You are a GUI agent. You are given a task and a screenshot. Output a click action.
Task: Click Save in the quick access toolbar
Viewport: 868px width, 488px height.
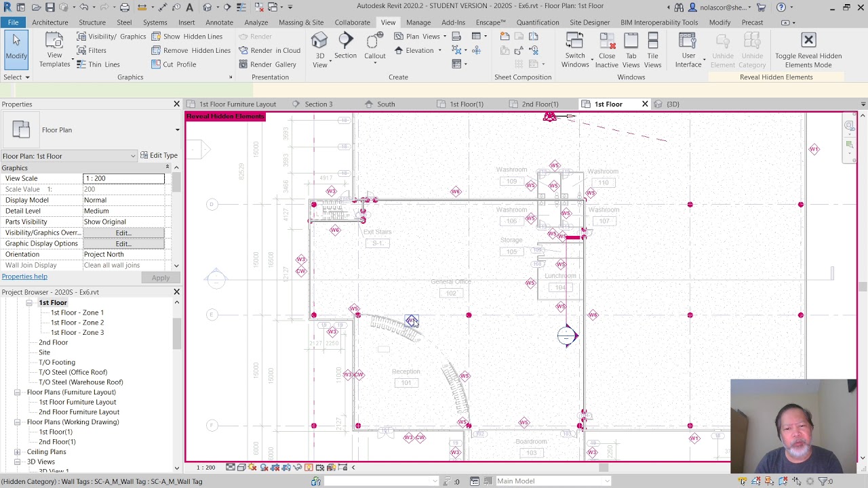(x=50, y=7)
